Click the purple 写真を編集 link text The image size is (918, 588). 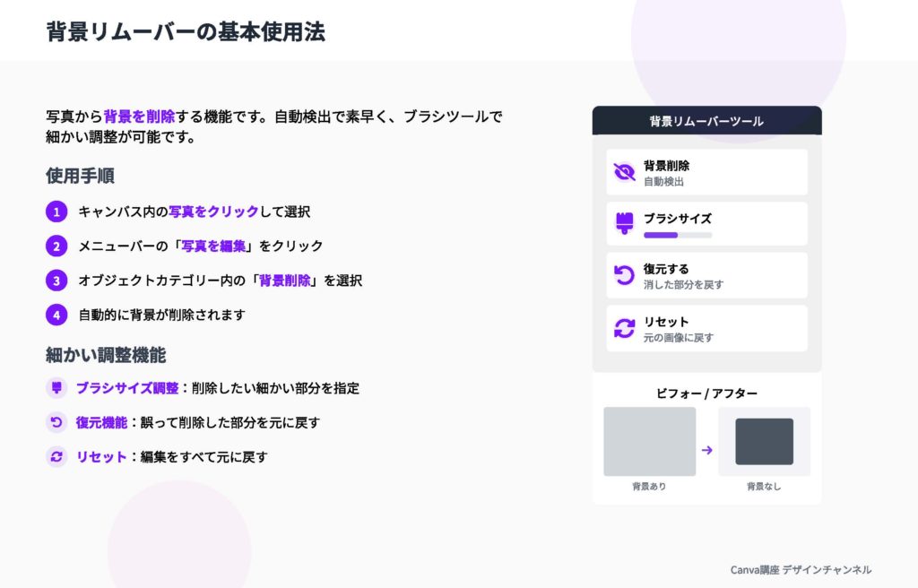pyautogui.click(x=214, y=246)
